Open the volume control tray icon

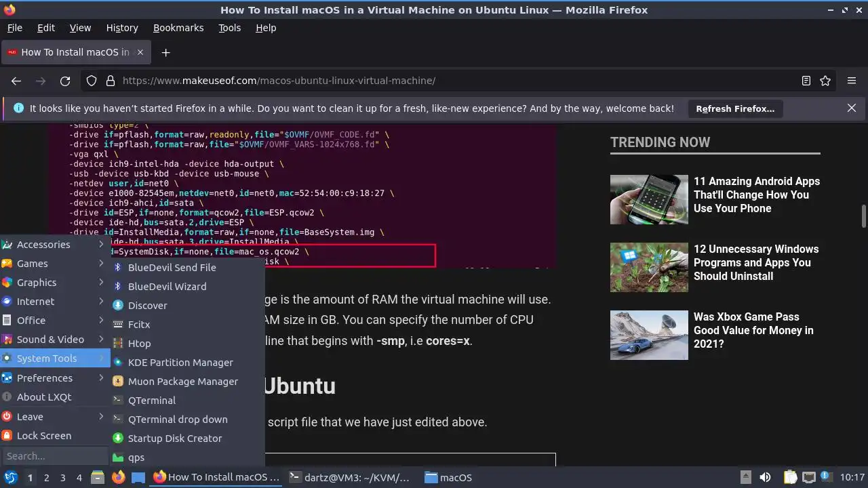[x=765, y=478]
